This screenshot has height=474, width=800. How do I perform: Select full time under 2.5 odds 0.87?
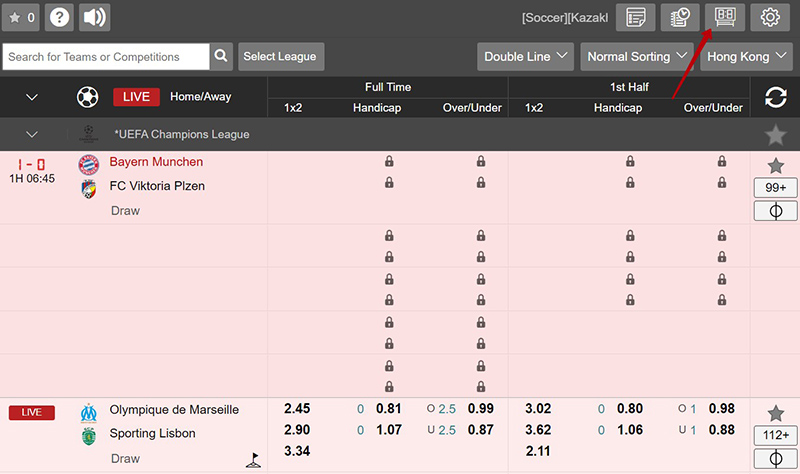(481, 430)
